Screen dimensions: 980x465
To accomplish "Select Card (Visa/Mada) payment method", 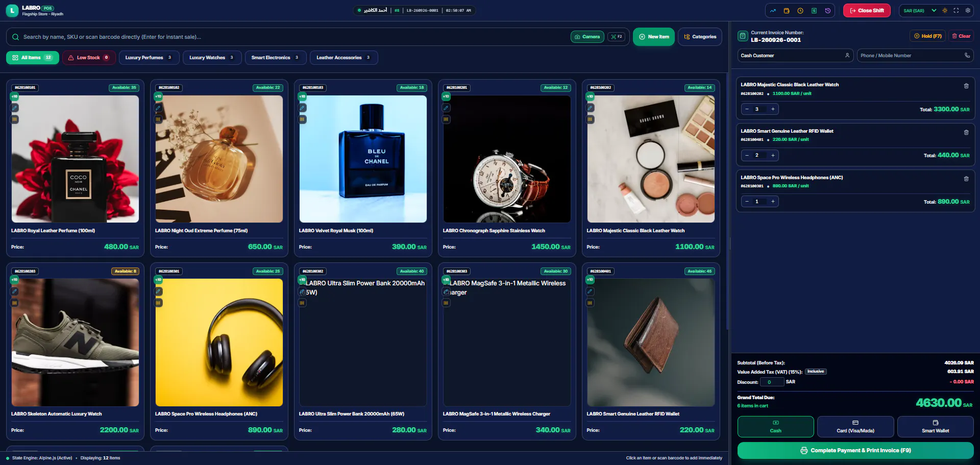I will [x=855, y=427].
